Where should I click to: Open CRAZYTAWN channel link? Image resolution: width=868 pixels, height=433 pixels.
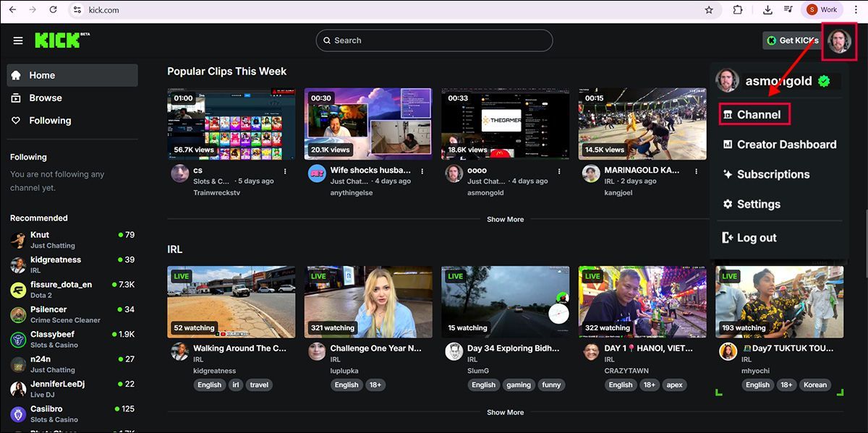627,370
